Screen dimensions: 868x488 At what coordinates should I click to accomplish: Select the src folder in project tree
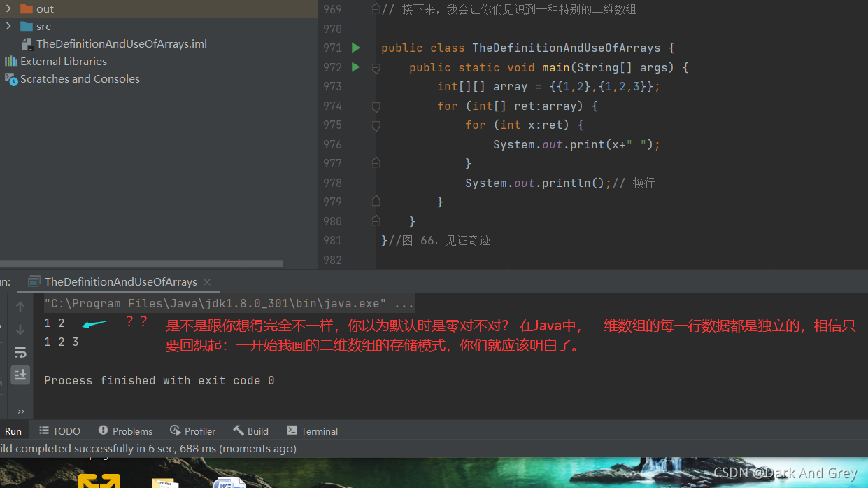pos(43,26)
